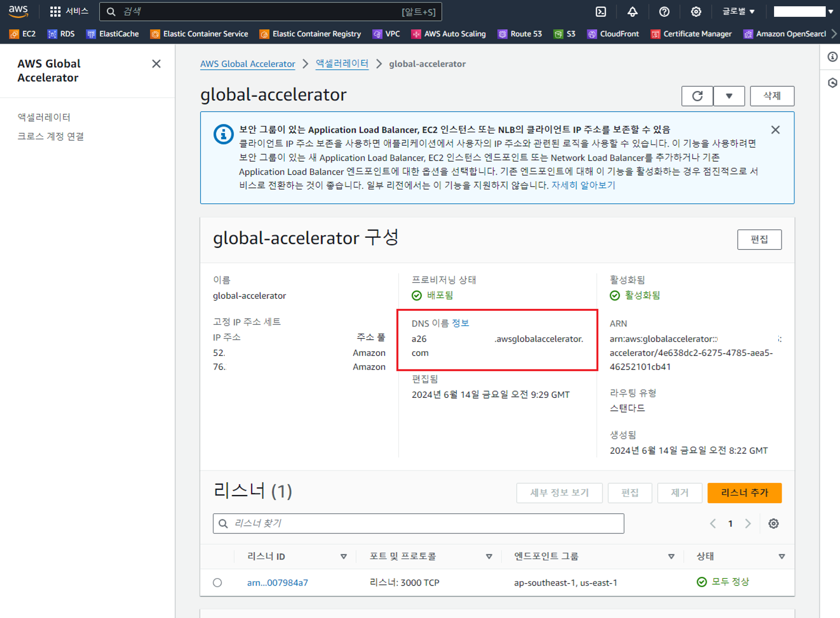This screenshot has width=840, height=618.
Task: Open AWS CloudShell terminal icon
Action: [601, 12]
